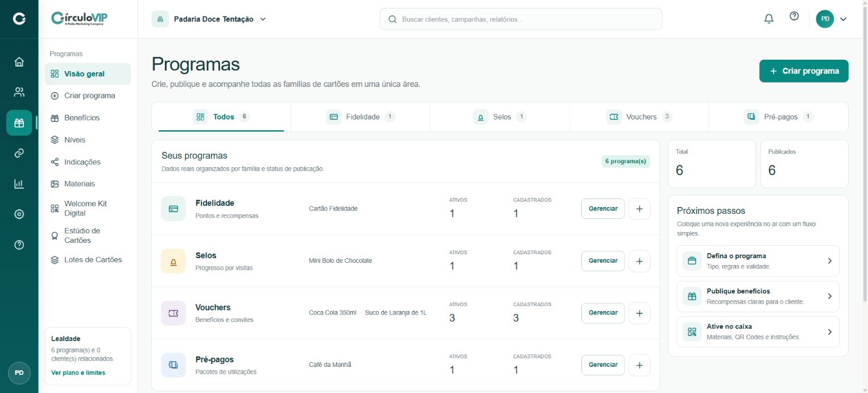
Task: Go to home icon in left rail
Action: coord(19,61)
